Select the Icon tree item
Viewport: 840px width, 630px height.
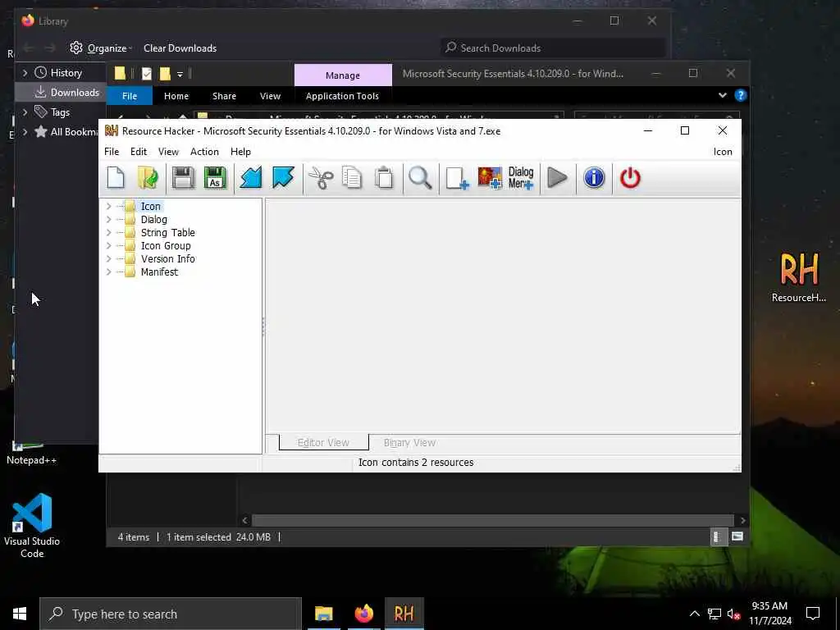(x=151, y=206)
